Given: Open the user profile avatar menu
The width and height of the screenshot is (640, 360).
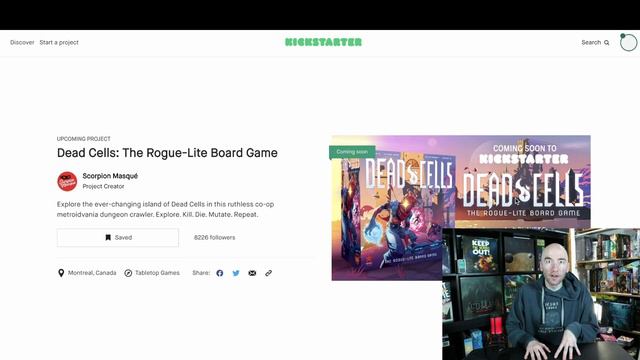Looking at the screenshot, I should pyautogui.click(x=628, y=42).
